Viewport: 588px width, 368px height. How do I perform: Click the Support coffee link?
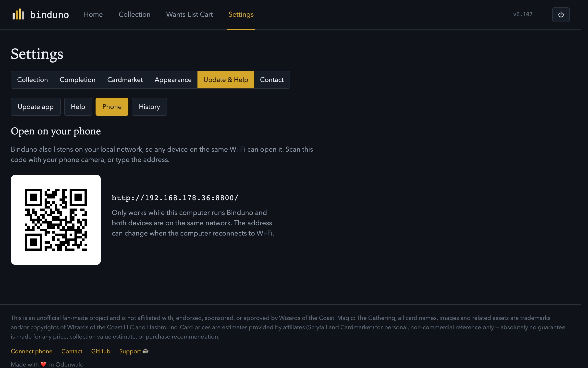point(134,351)
